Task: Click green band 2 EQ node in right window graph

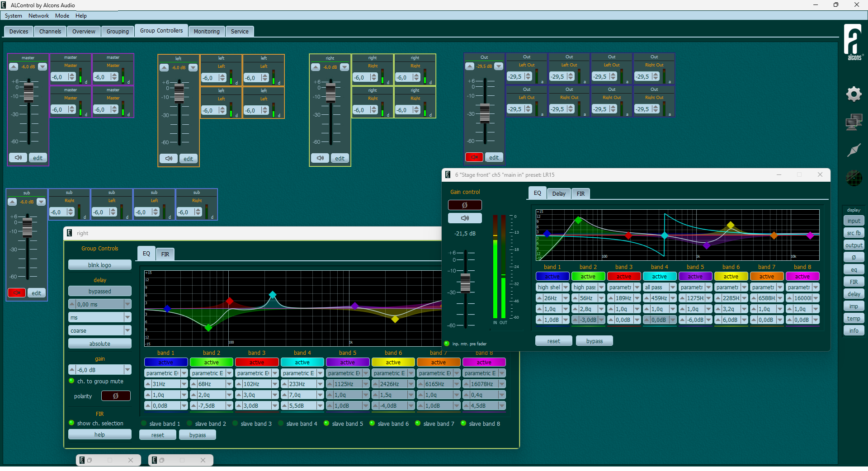Action: pyautogui.click(x=208, y=327)
